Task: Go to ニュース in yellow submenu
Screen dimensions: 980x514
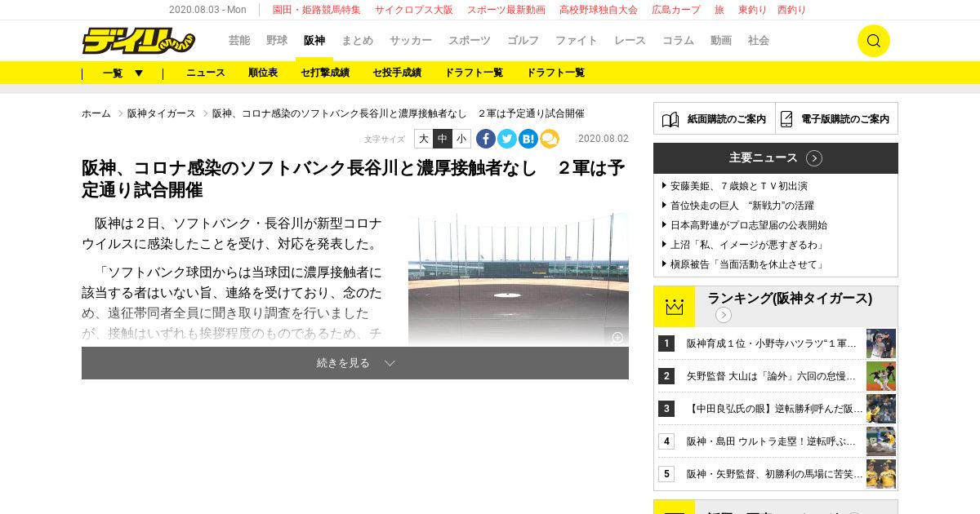Action: pyautogui.click(x=206, y=73)
